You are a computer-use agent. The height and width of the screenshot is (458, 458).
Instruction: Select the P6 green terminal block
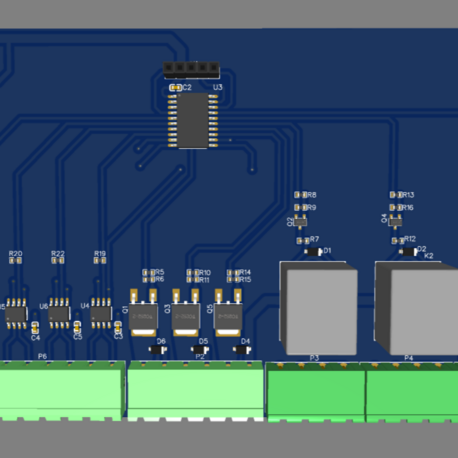tap(63, 391)
